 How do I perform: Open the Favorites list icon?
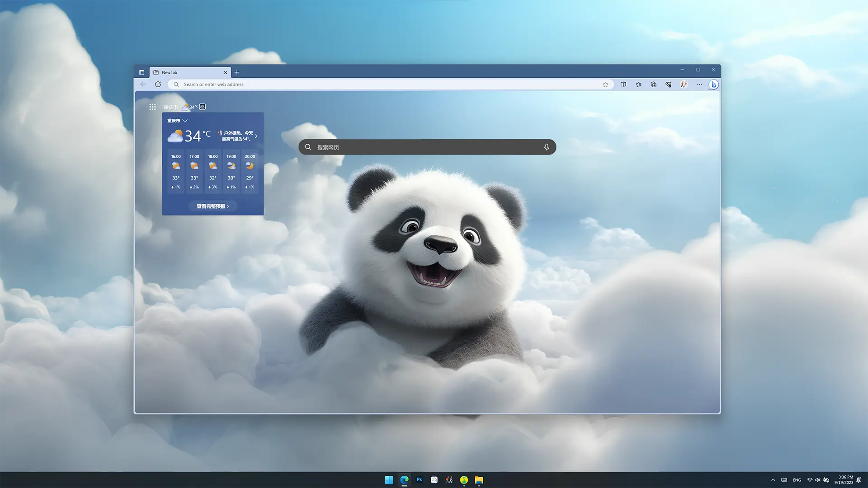pos(638,84)
